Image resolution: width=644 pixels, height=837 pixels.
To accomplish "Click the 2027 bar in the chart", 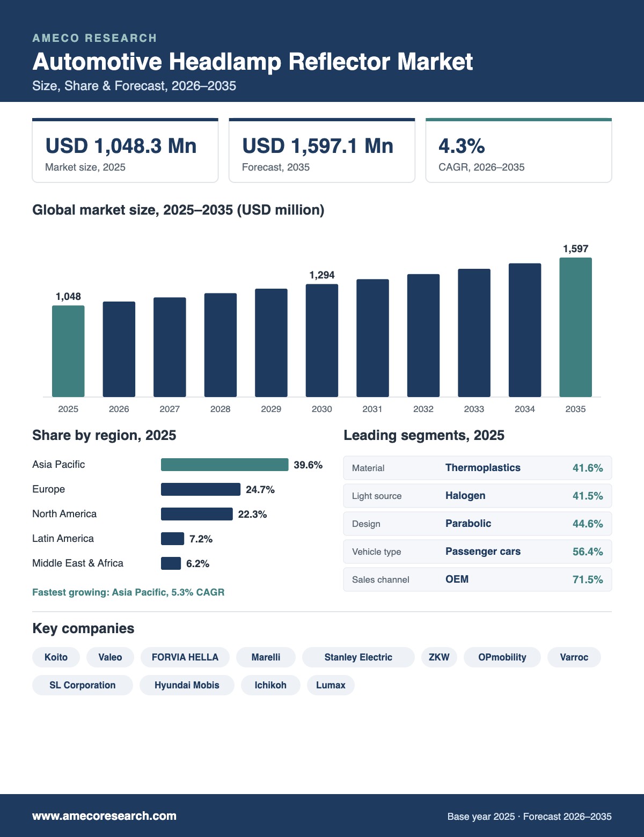I will click(170, 347).
